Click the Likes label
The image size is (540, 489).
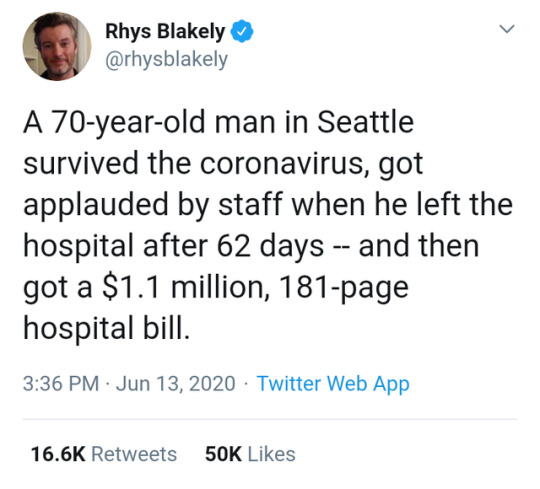click(x=271, y=454)
